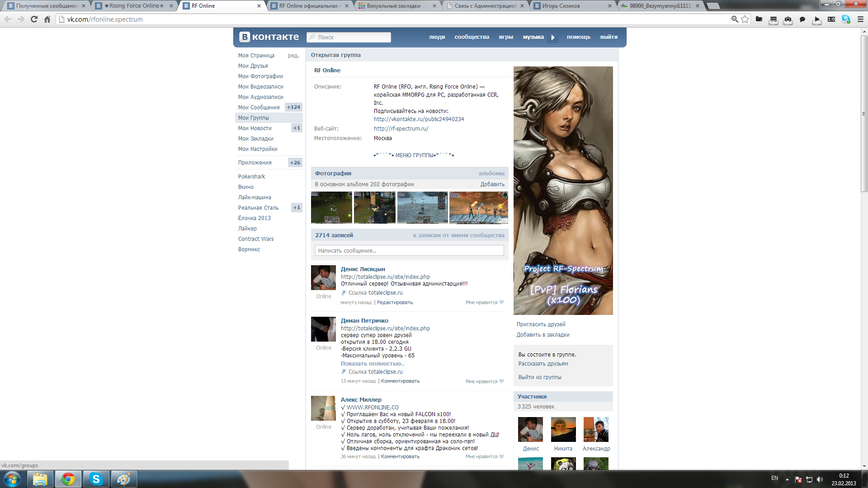Open the http://rf-spectrum.ru/ website link
The width and height of the screenshot is (868, 488).
pyautogui.click(x=401, y=129)
